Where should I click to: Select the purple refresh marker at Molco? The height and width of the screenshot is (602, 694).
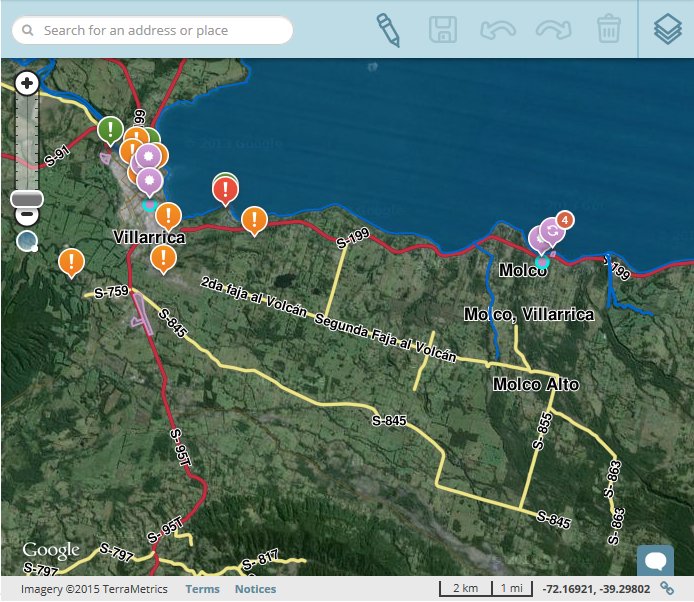pos(552,232)
